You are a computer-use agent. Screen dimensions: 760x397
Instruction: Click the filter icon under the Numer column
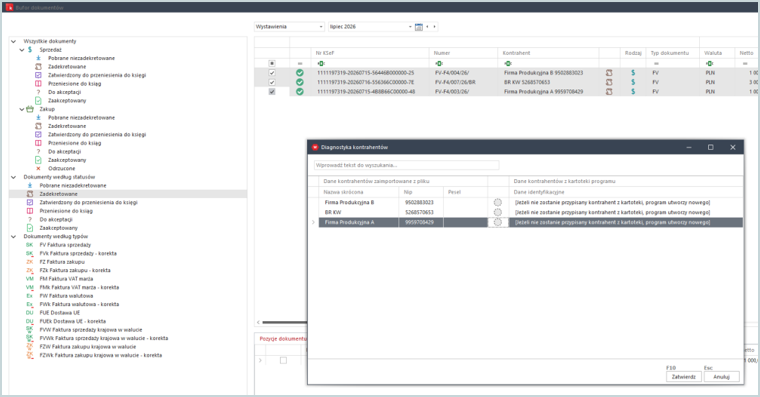(439, 64)
